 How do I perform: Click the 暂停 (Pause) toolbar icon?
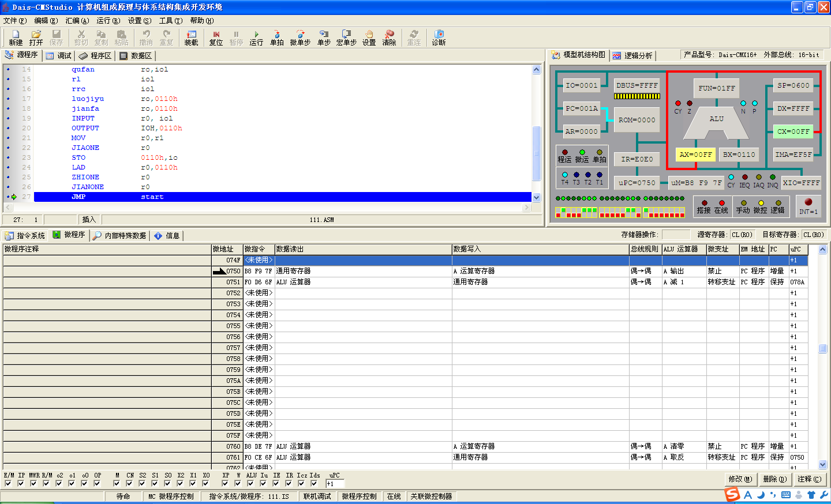pyautogui.click(x=236, y=38)
